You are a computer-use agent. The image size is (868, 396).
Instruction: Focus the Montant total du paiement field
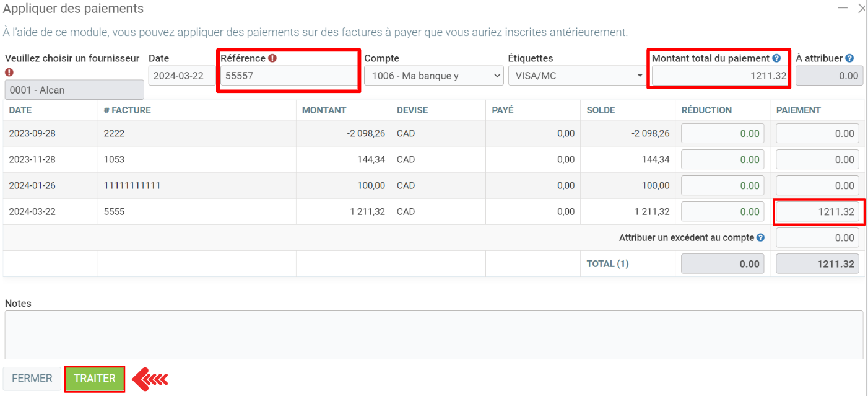coord(721,76)
